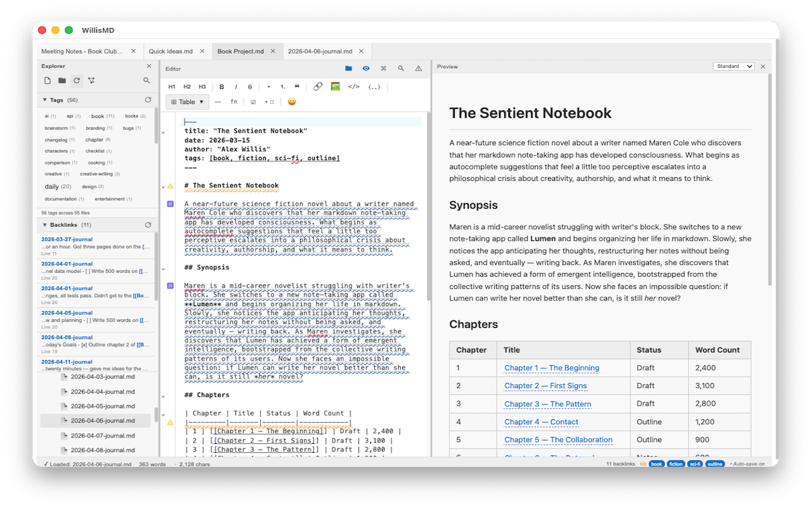The width and height of the screenshot is (812, 508).
Task: Toggle bold formatting
Action: 221,86
